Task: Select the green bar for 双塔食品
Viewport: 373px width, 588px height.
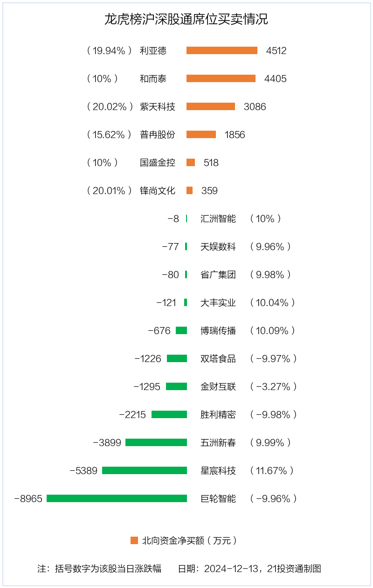Action: 177,358
